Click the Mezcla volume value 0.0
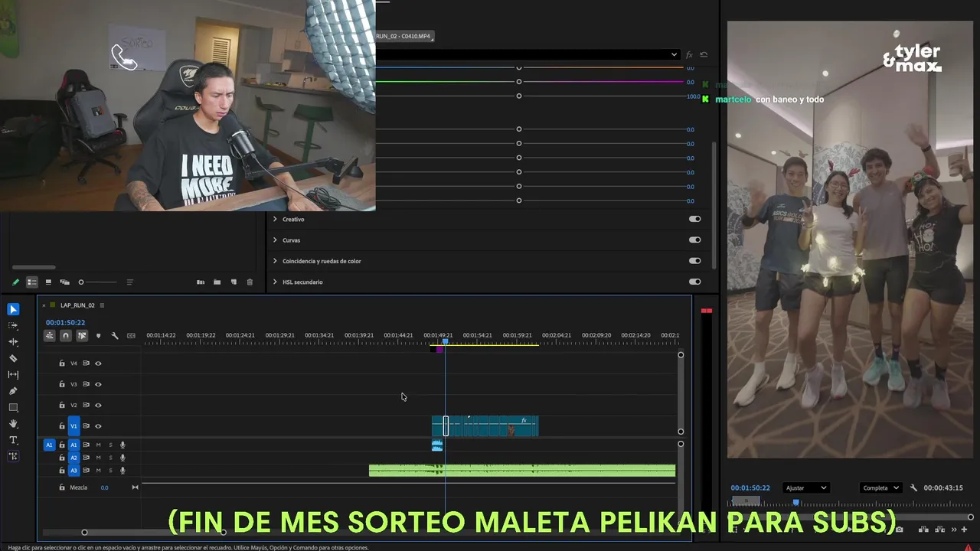 (104, 487)
